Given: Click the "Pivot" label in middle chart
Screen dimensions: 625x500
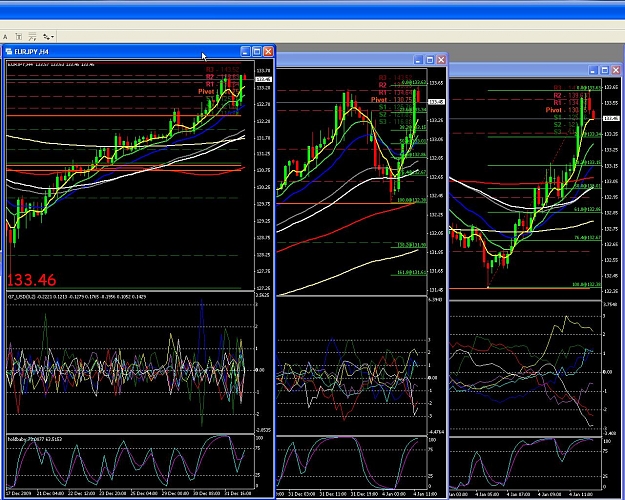Looking at the screenshot, I should pos(379,100).
